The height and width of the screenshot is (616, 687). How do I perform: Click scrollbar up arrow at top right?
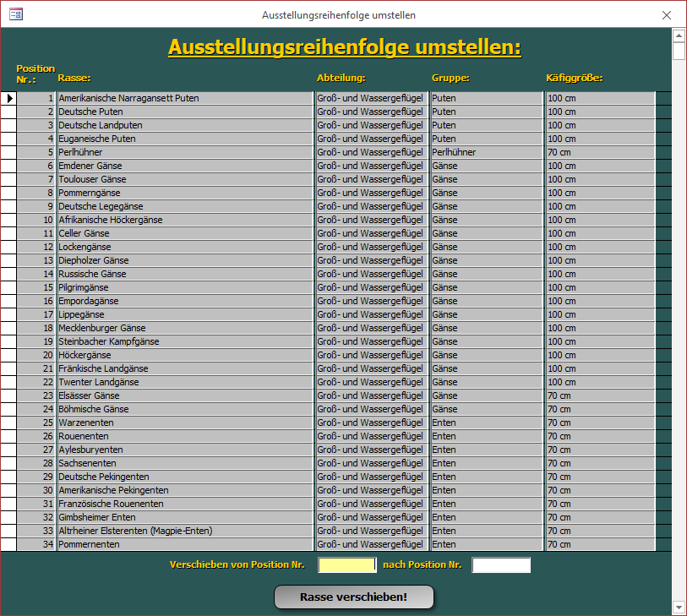coord(679,35)
